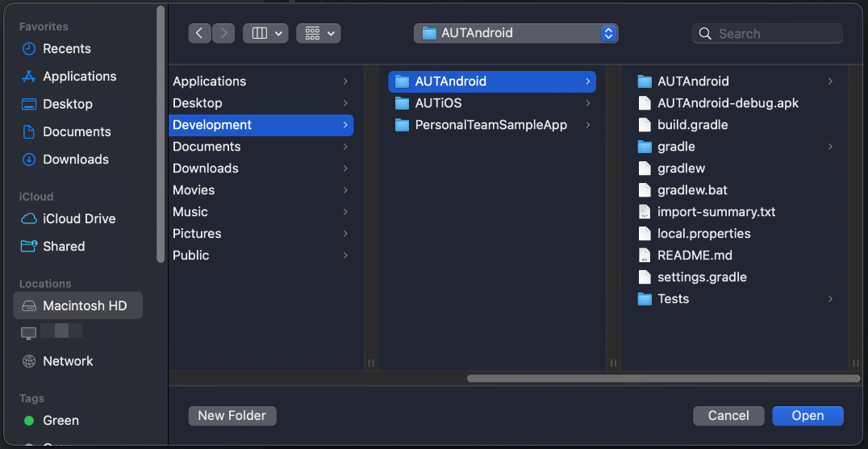The width and height of the screenshot is (868, 449).
Task: Select the Green tag
Action: click(61, 420)
